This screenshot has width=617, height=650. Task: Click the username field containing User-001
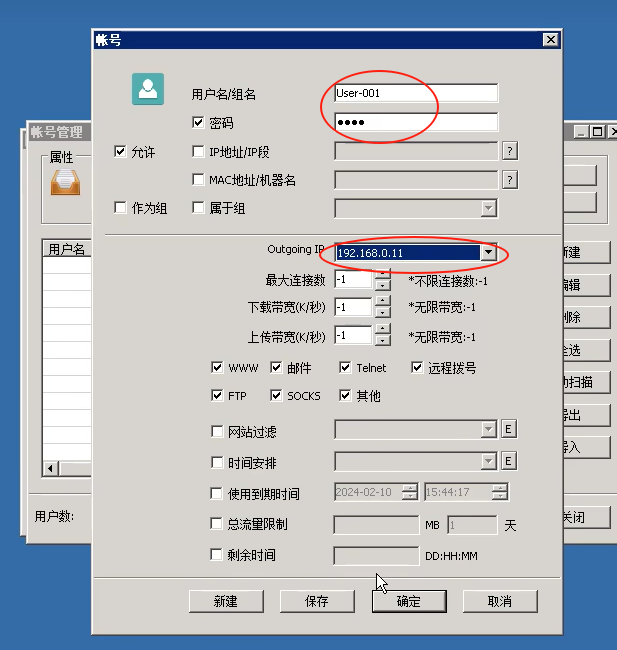[416, 93]
